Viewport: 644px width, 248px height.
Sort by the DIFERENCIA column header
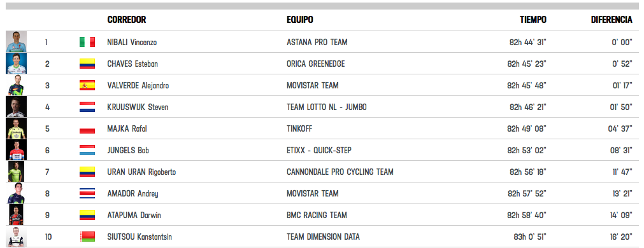[x=612, y=20]
